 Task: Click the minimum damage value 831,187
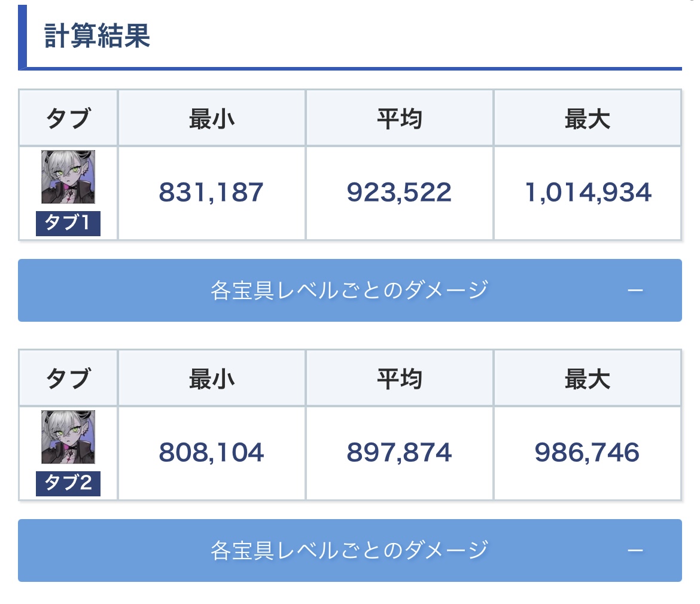tap(211, 193)
